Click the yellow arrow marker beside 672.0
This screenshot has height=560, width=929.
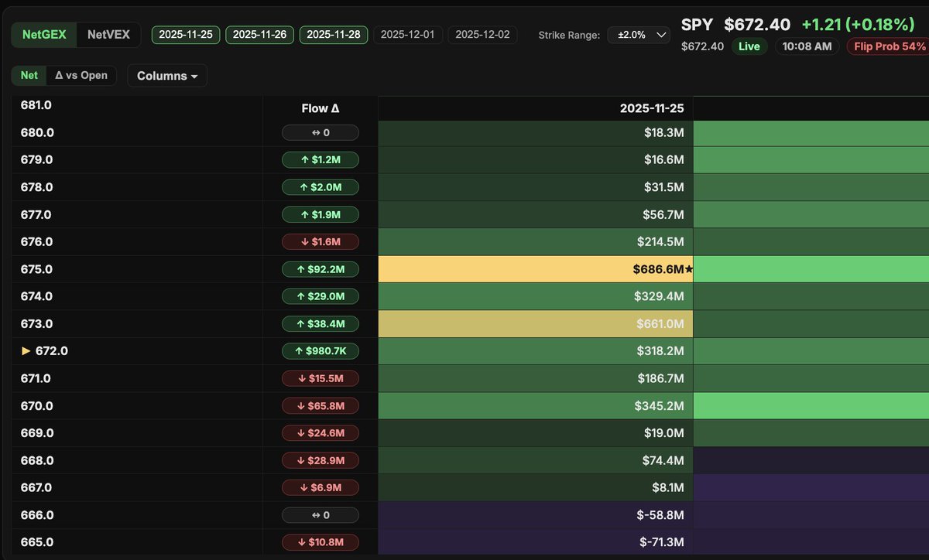coord(26,351)
